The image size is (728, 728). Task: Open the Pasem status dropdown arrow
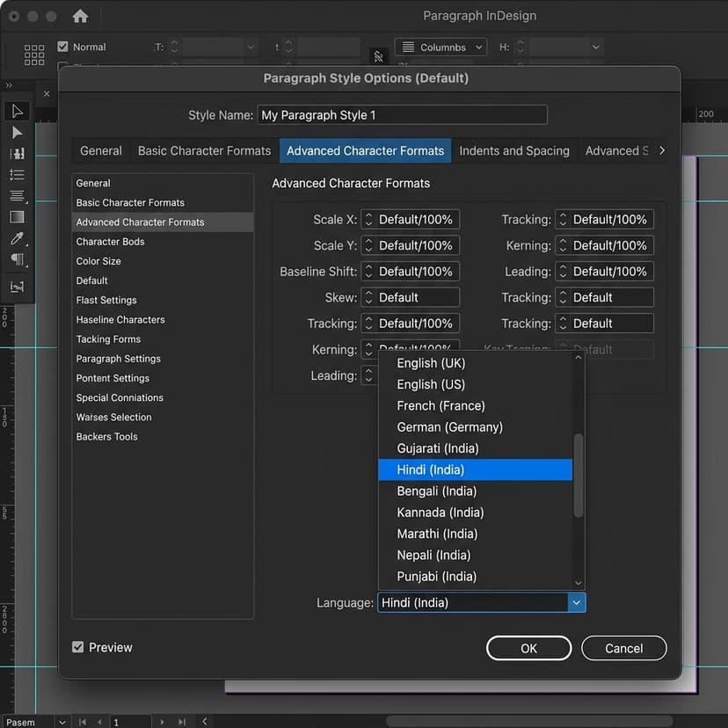click(x=62, y=722)
